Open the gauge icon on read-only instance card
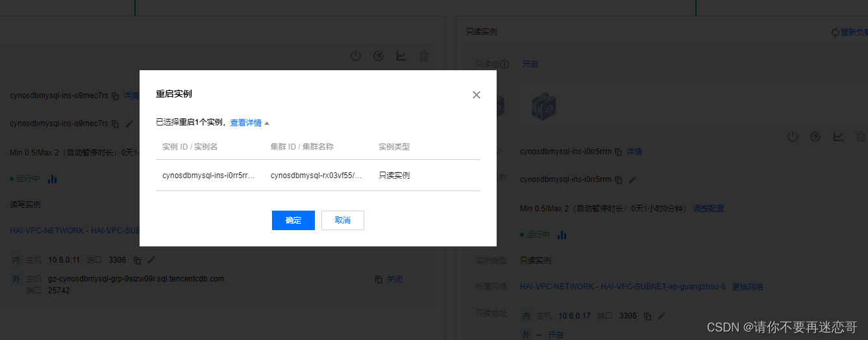Viewport: 868px width, 340px height. pyautogui.click(x=815, y=137)
